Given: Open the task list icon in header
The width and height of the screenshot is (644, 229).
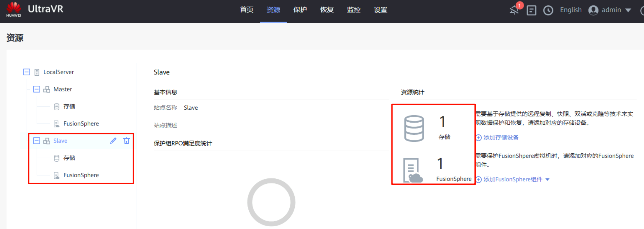Looking at the screenshot, I should click(531, 10).
